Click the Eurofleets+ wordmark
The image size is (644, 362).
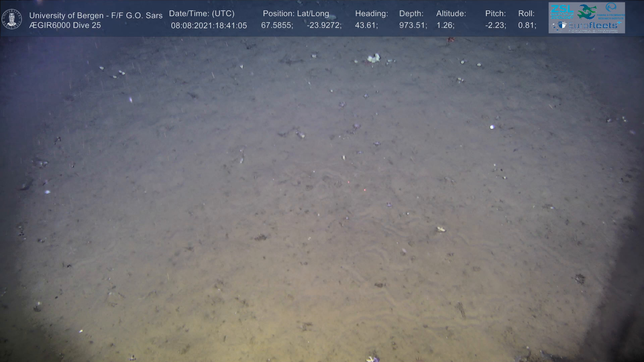[x=593, y=25]
